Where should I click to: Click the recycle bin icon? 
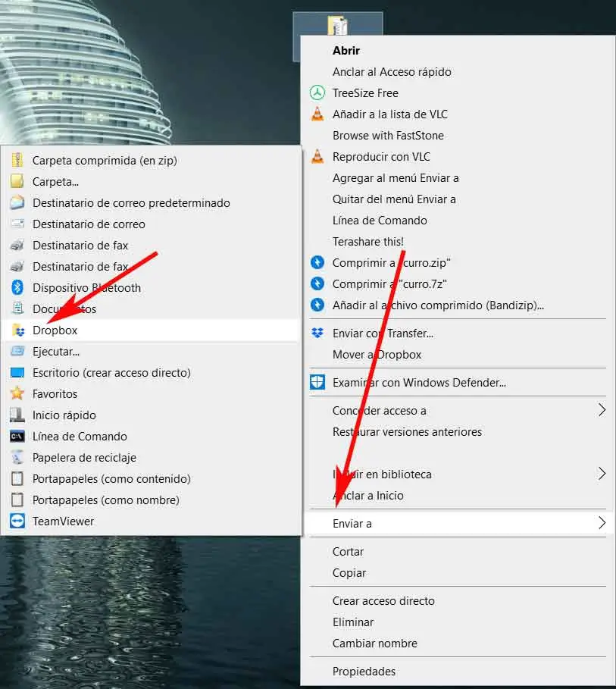point(17,457)
